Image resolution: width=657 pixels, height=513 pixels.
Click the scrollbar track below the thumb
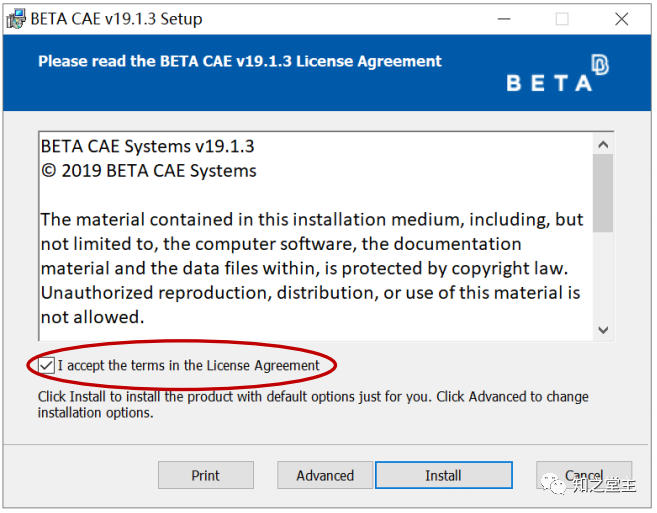603,276
